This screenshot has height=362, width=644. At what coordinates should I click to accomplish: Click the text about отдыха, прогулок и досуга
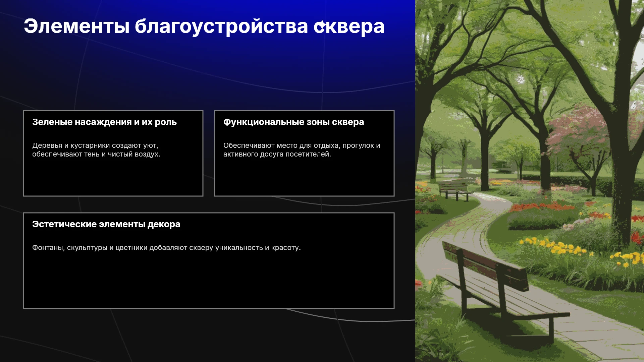tap(302, 150)
